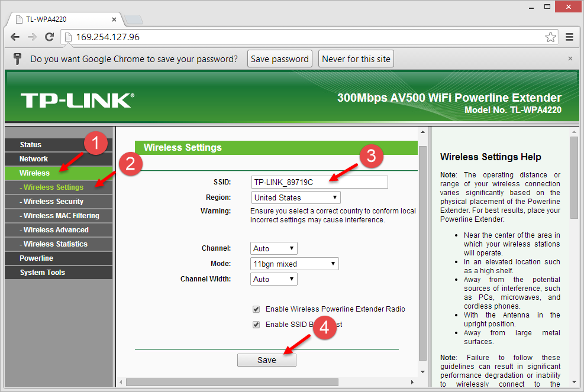
Task: Click the Save password button
Action: [x=279, y=59]
